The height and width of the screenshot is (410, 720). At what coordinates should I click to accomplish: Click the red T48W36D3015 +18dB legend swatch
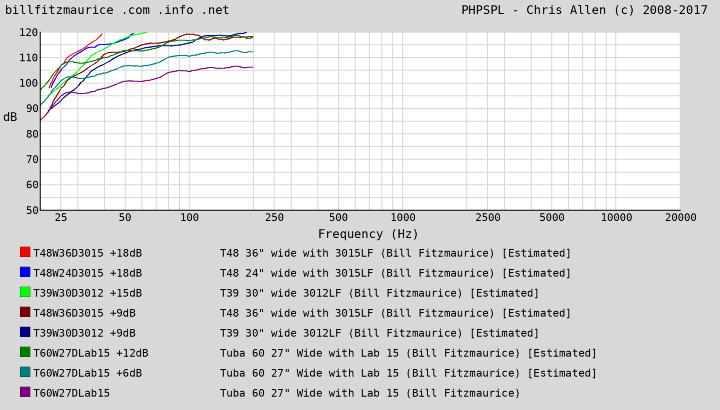pos(25,252)
